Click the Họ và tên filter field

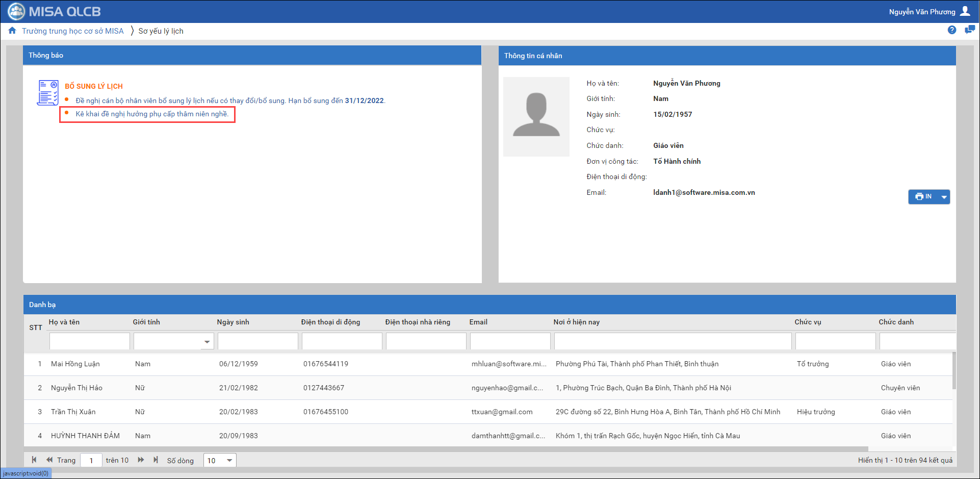coord(89,341)
